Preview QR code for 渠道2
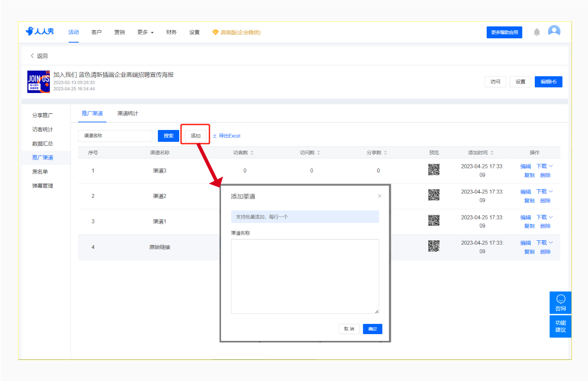The image size is (588, 381). tap(434, 195)
